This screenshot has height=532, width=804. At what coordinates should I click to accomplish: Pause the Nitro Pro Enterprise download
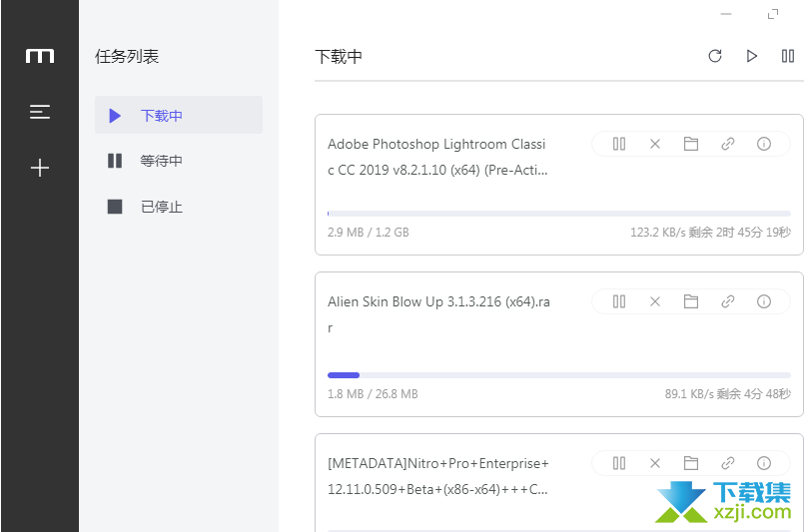619,463
